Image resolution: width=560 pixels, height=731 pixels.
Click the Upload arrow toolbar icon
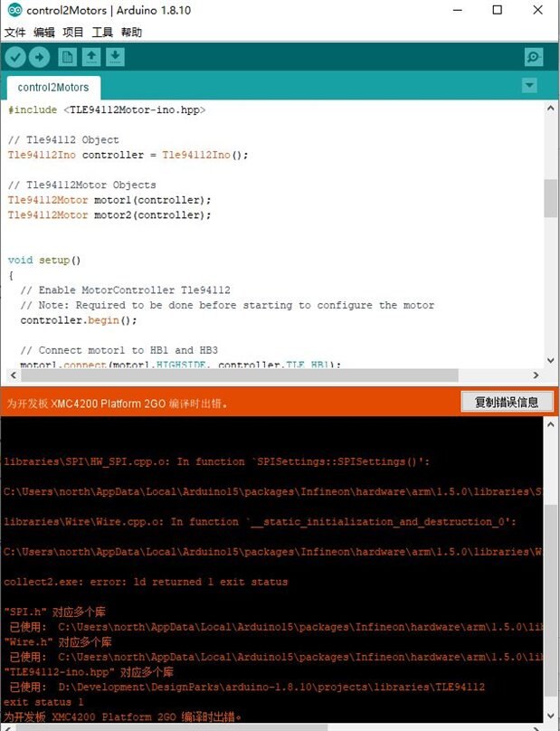click(x=39, y=57)
